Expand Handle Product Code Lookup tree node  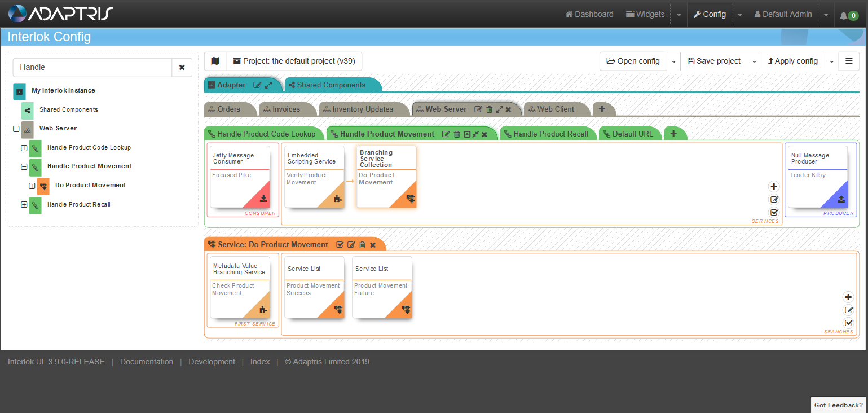pos(24,148)
